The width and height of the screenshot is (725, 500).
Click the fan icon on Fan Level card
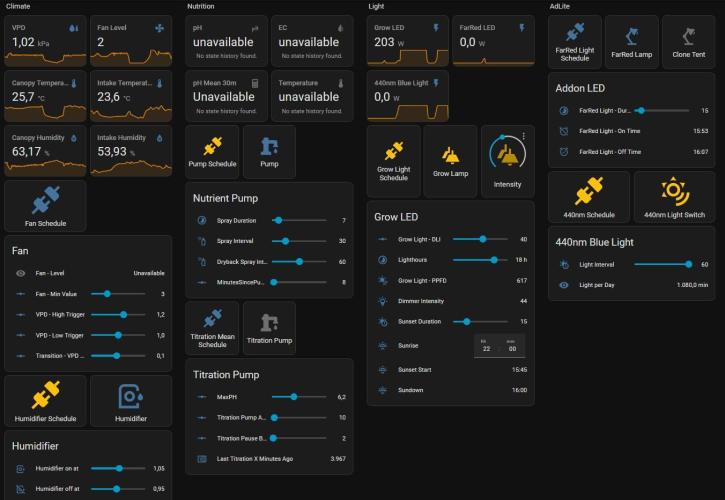click(x=160, y=28)
